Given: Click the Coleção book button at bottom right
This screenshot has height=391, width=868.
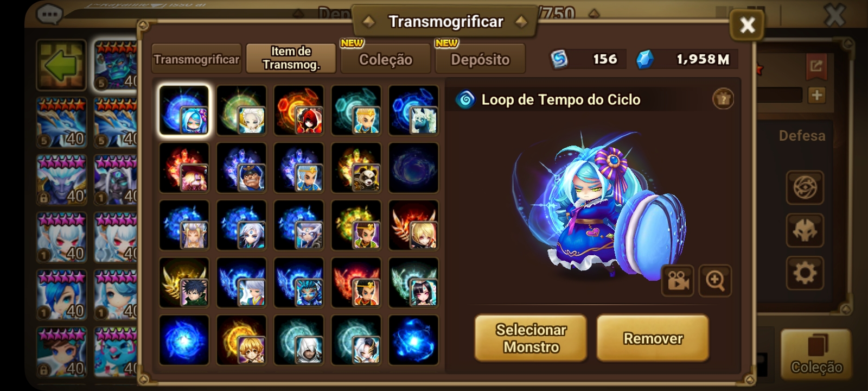Looking at the screenshot, I should 816,355.
